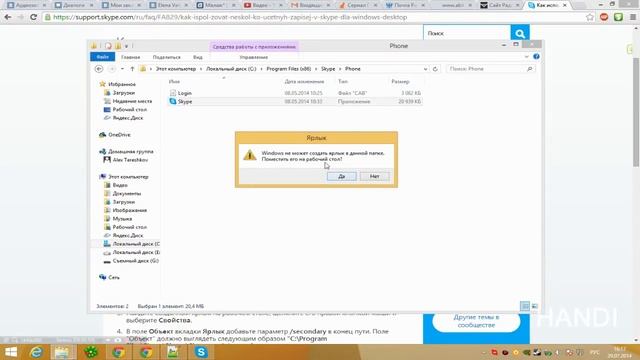Click the blue Skype support search button

tap(520, 33)
